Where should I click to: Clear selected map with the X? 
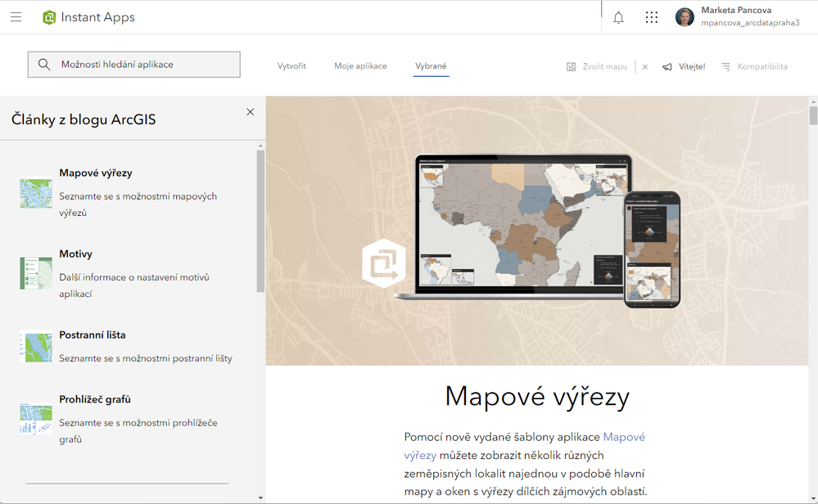pos(645,67)
